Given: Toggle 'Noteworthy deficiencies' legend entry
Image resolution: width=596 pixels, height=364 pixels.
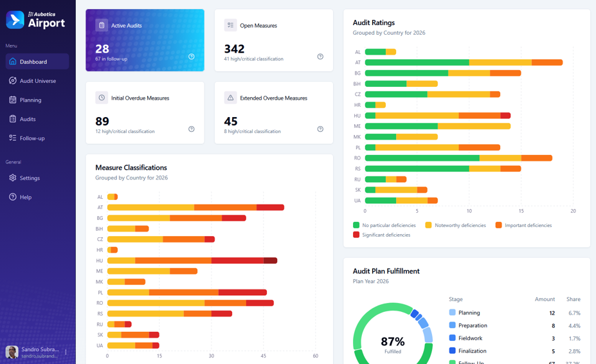Looking at the screenshot, I should pos(455,225).
